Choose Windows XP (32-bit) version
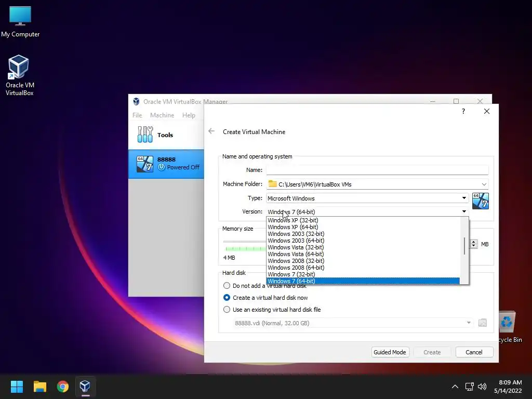The image size is (532, 399). (x=363, y=220)
